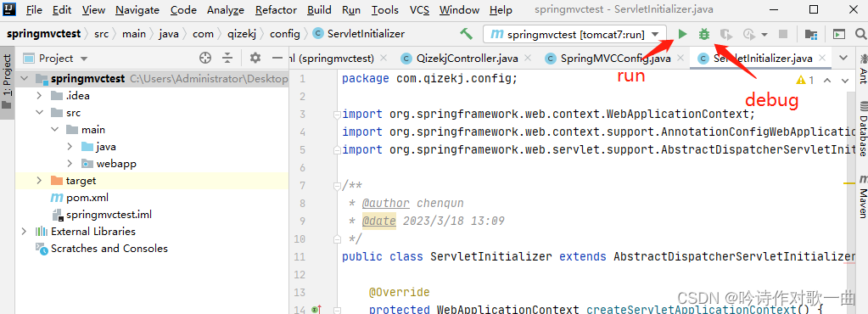Click the Stop square icon
The width and height of the screenshot is (868, 314).
783,34
